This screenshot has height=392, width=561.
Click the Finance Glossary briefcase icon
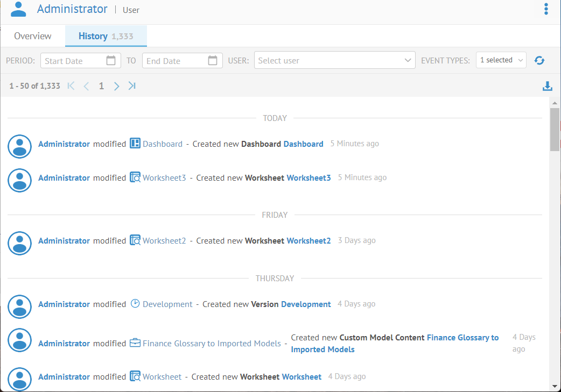click(x=135, y=343)
